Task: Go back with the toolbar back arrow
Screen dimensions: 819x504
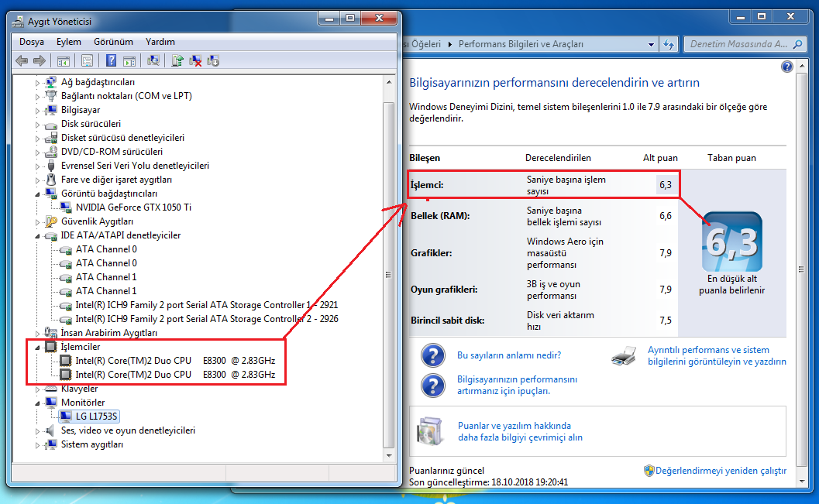Action: [22, 61]
